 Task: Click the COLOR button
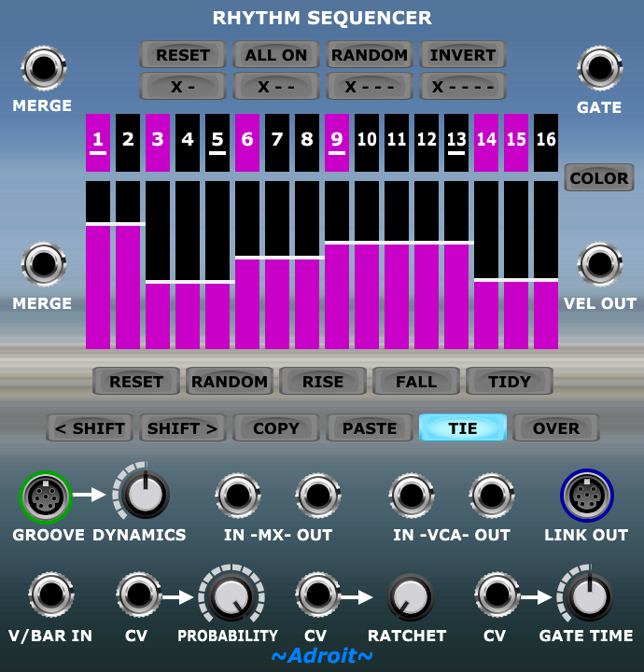coord(599,177)
